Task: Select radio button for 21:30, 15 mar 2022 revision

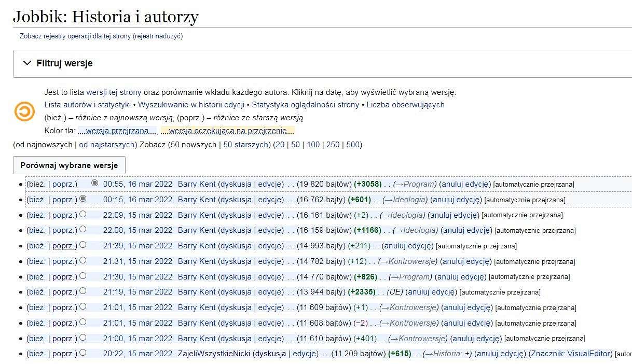Action: click(83, 276)
